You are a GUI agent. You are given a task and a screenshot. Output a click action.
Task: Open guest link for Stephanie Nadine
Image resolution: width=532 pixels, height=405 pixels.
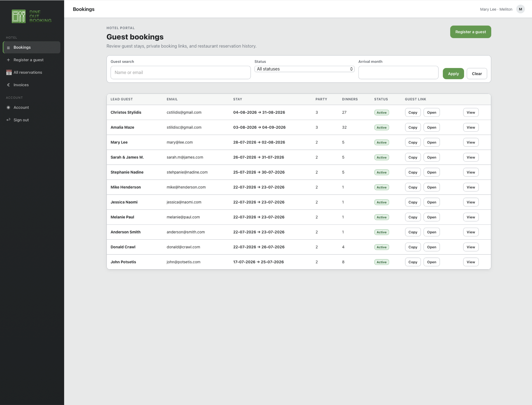pyautogui.click(x=432, y=172)
